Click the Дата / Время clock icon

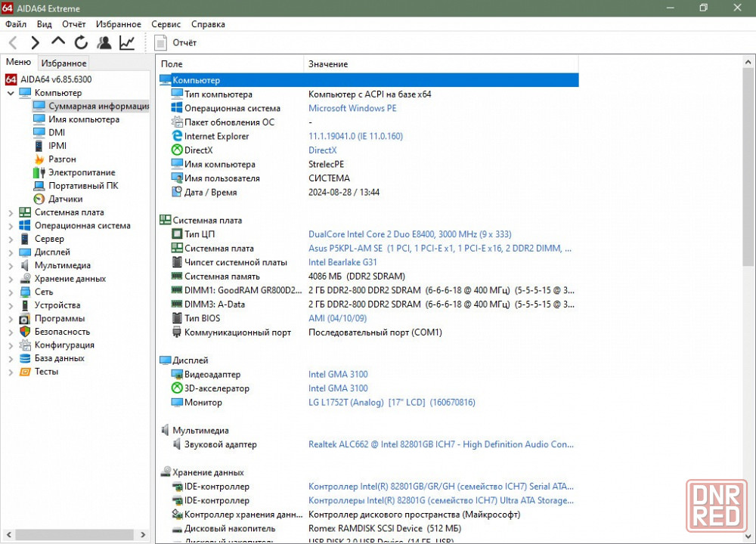pos(177,192)
